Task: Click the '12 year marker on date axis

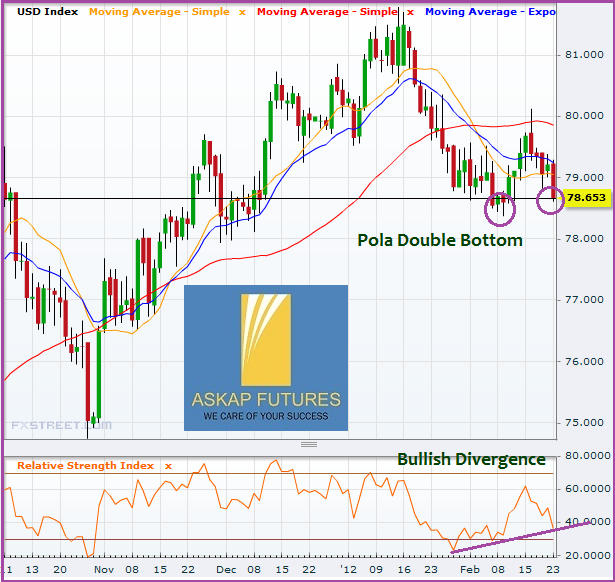Action: tap(349, 570)
